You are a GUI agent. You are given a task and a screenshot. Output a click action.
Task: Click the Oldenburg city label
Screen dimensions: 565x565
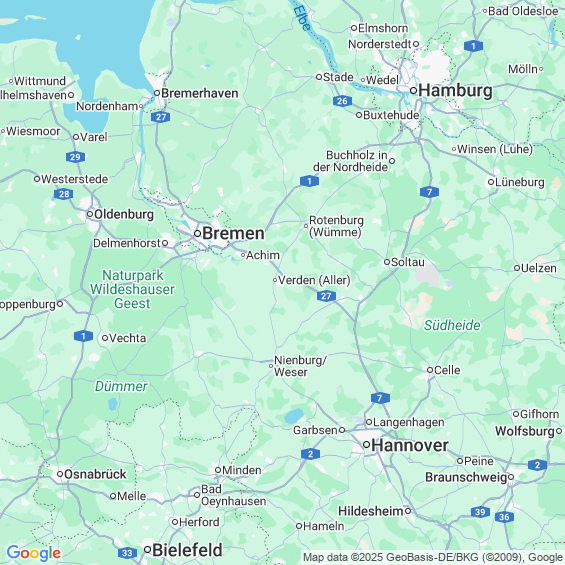[x=124, y=214]
